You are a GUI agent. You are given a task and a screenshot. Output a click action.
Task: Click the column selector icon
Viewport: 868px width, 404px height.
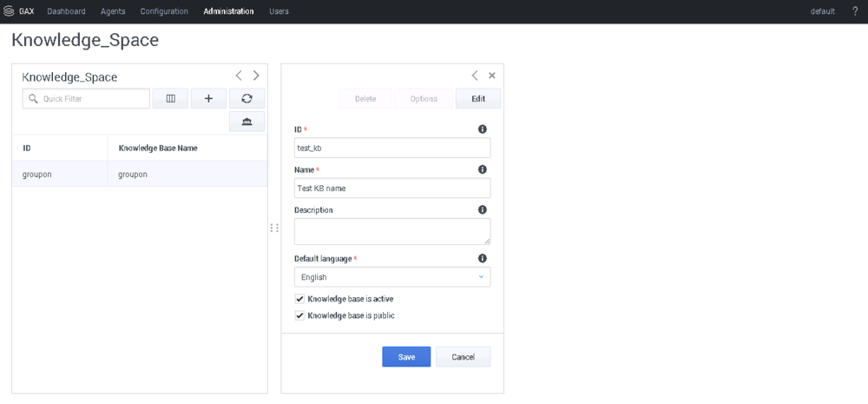tap(170, 99)
